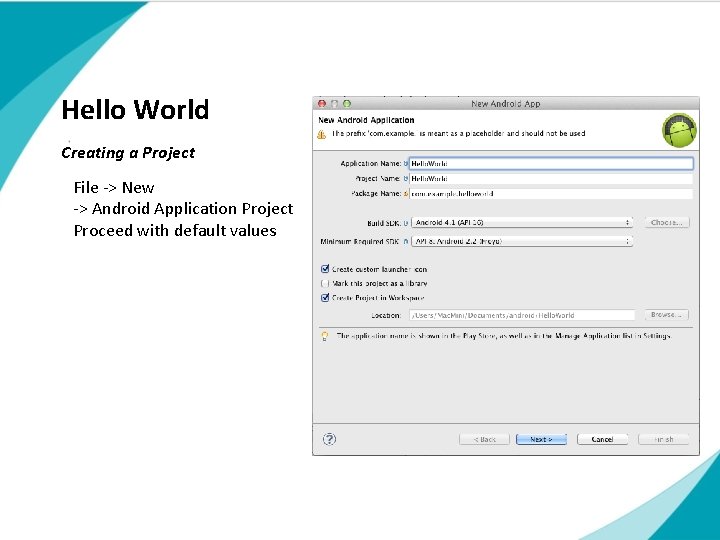Click the 'Creating a Project' subtitle
Screen dimensions: 720x540
(x=128, y=153)
